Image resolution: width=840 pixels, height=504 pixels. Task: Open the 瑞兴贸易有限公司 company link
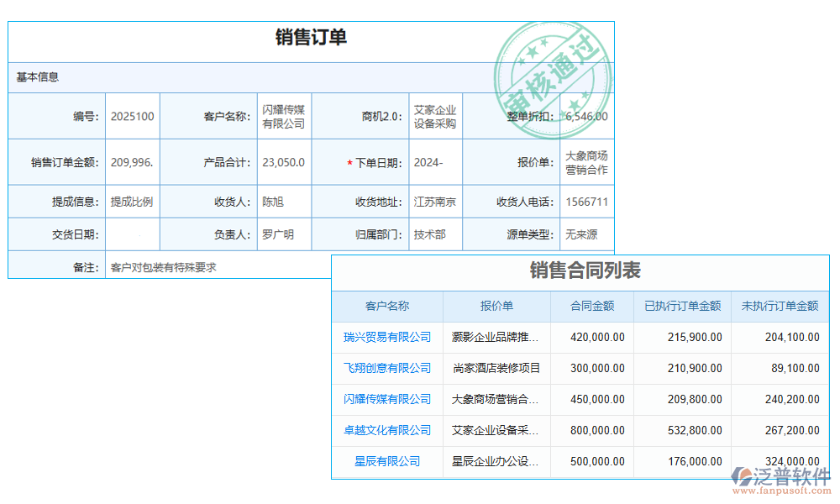coord(387,337)
